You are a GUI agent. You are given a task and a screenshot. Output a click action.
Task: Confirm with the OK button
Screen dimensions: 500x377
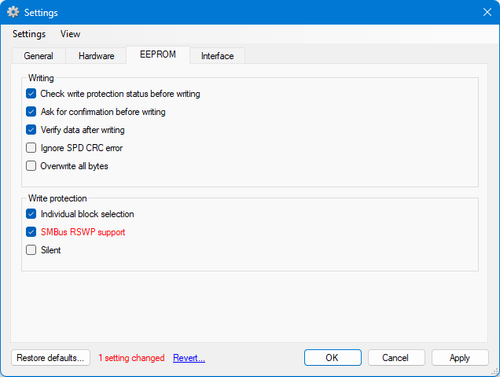[333, 358]
